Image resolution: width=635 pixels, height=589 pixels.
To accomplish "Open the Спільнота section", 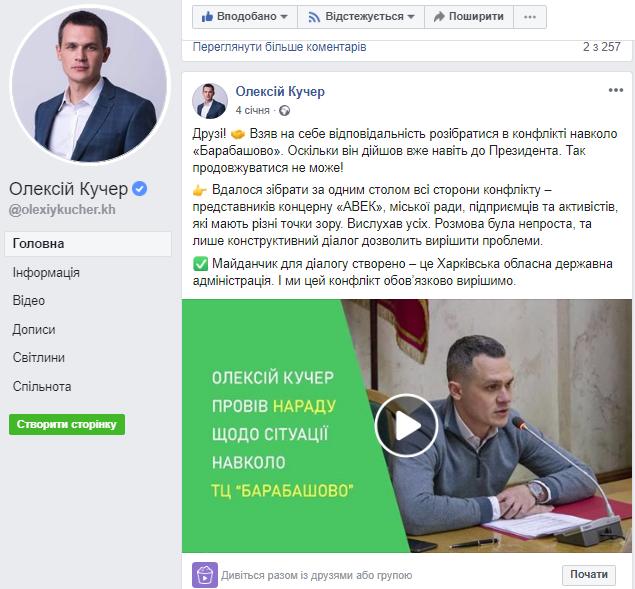I will pos(42,386).
